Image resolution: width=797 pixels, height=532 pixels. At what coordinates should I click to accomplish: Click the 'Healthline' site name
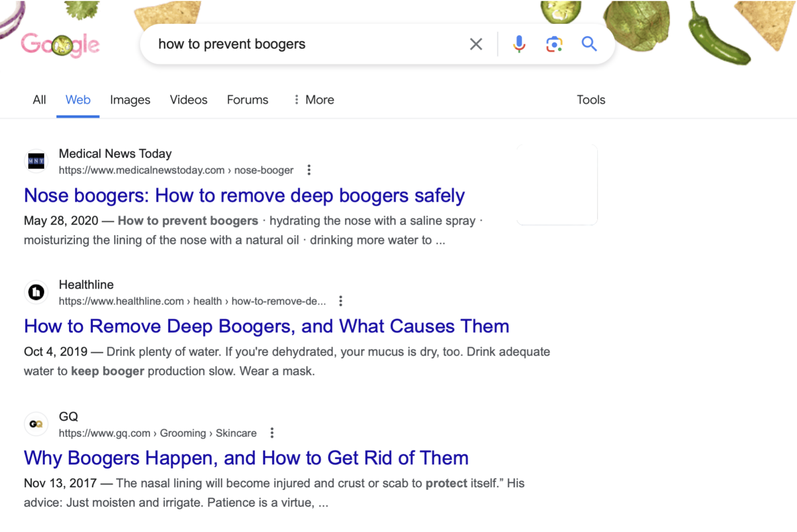click(x=86, y=285)
